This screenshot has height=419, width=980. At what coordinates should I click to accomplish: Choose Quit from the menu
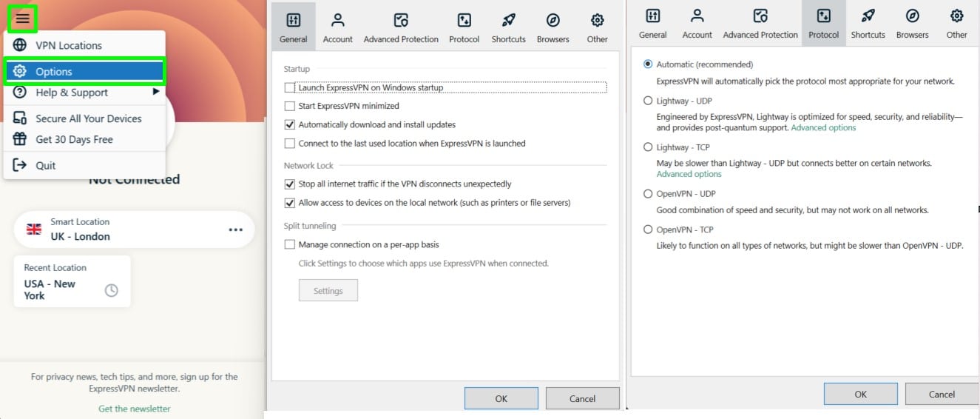(84, 165)
